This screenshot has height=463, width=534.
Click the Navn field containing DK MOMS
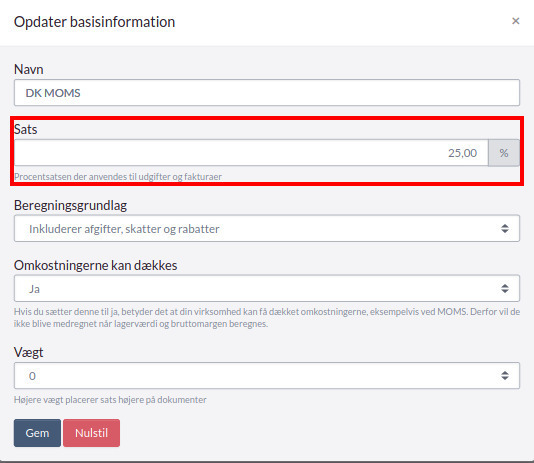pos(267,93)
